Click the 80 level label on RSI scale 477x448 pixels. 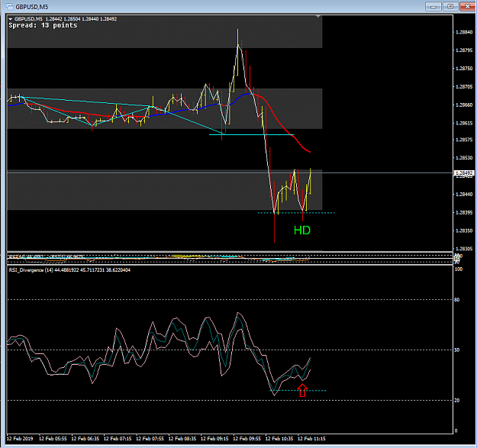point(456,300)
